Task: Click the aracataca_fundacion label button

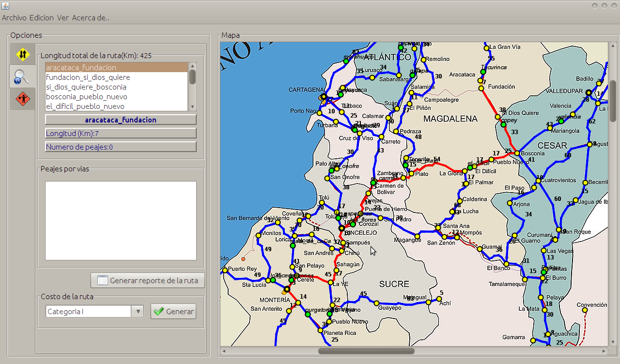Action: click(x=120, y=120)
